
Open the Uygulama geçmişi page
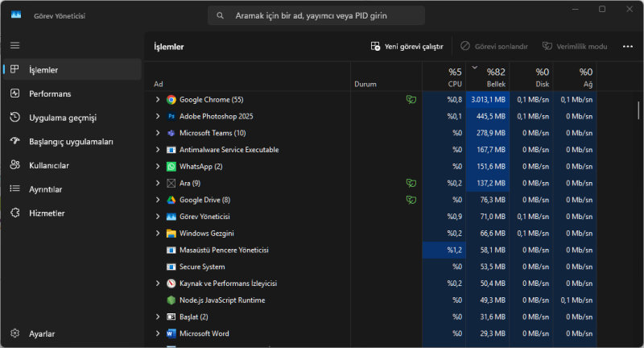[72, 118]
